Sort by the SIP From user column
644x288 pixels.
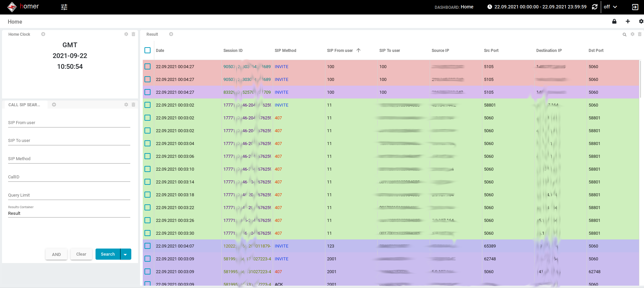click(340, 51)
